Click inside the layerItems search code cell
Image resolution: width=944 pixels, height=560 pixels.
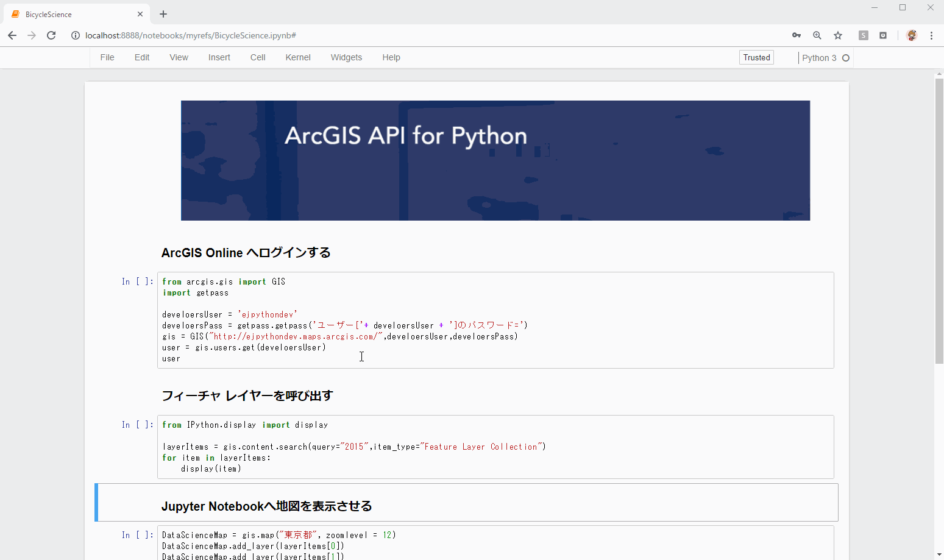pos(495,447)
